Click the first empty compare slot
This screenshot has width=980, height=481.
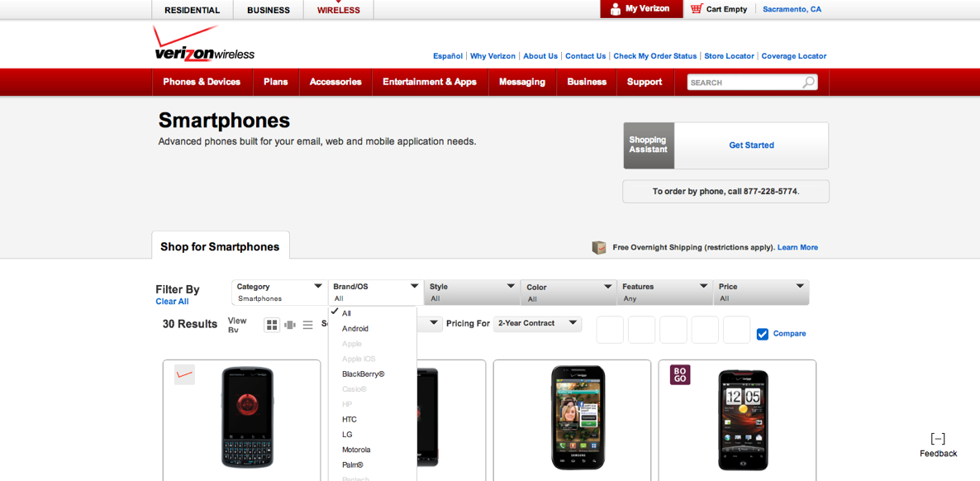pyautogui.click(x=609, y=330)
